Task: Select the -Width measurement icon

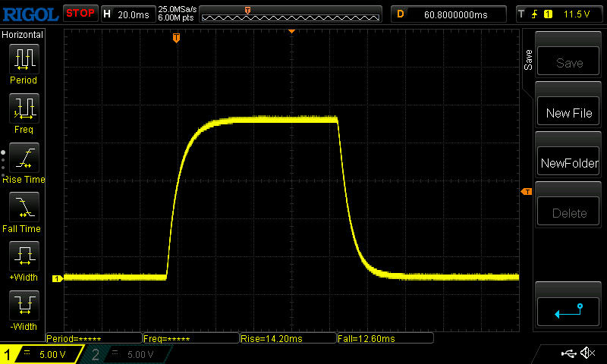Action: [24, 306]
